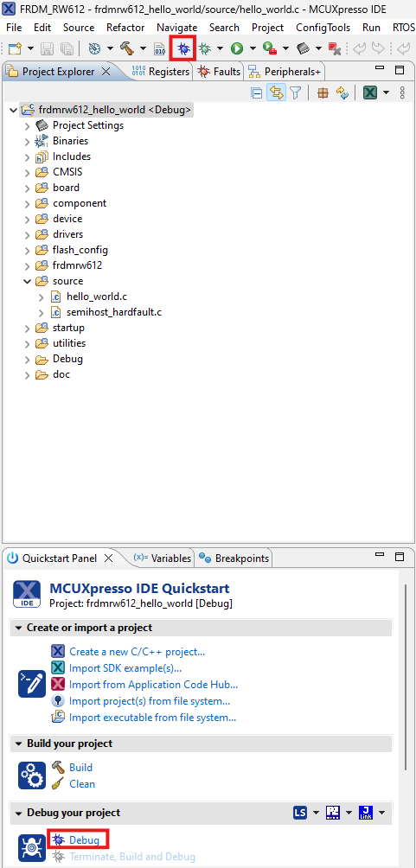Collapse the source folder tree node
Image resolution: width=416 pixels, height=868 pixels.
click(28, 281)
